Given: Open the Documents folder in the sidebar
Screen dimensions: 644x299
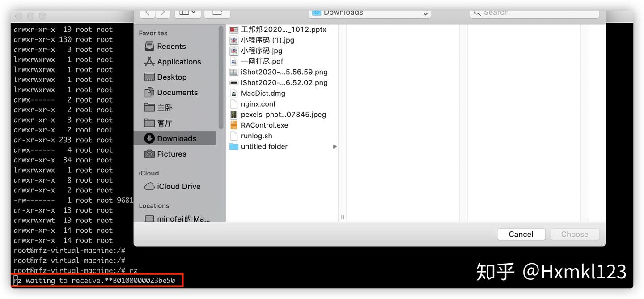Looking at the screenshot, I should tap(178, 92).
